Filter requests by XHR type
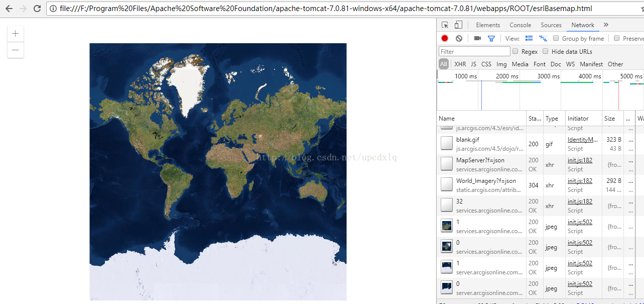The width and height of the screenshot is (644, 304). click(460, 64)
